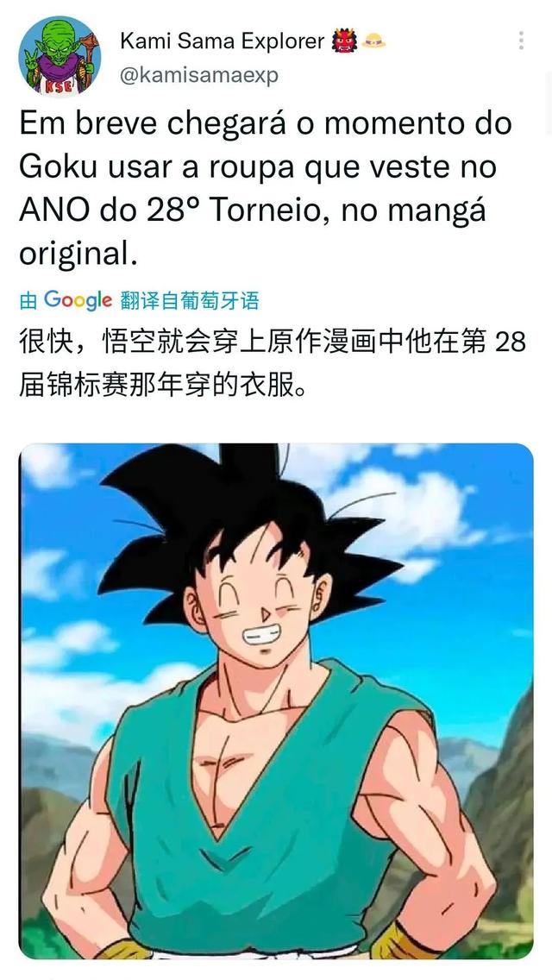Click the Chinese translation line ending 衣服
This screenshot has height=980, width=552.
[x=164, y=386]
